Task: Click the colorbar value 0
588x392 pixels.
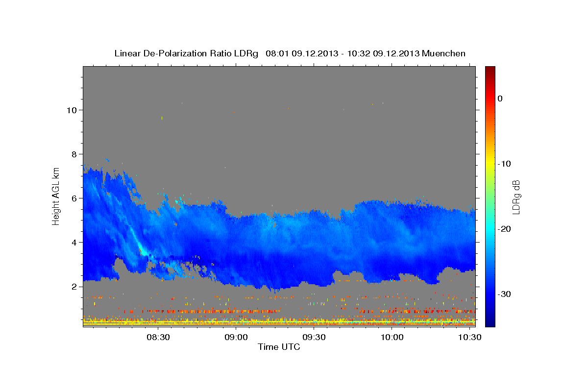Action: click(500, 98)
